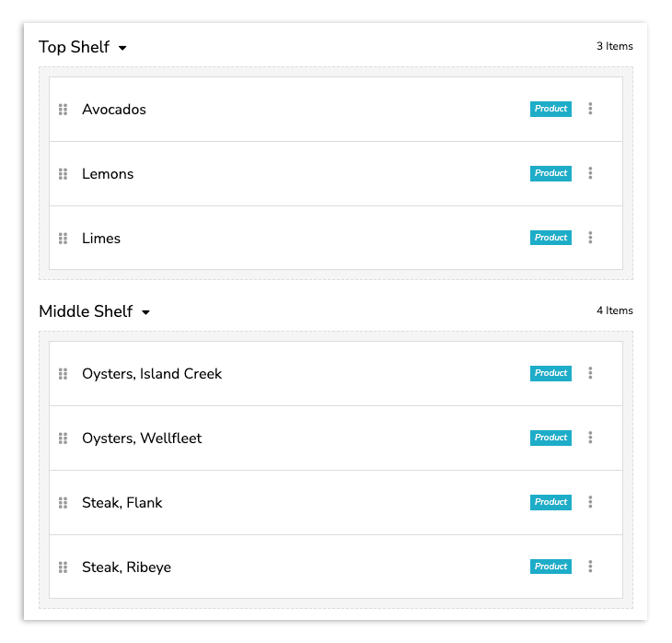Open the three-dot menu for Lemons
This screenshot has height=643, width=672.
[x=590, y=173]
